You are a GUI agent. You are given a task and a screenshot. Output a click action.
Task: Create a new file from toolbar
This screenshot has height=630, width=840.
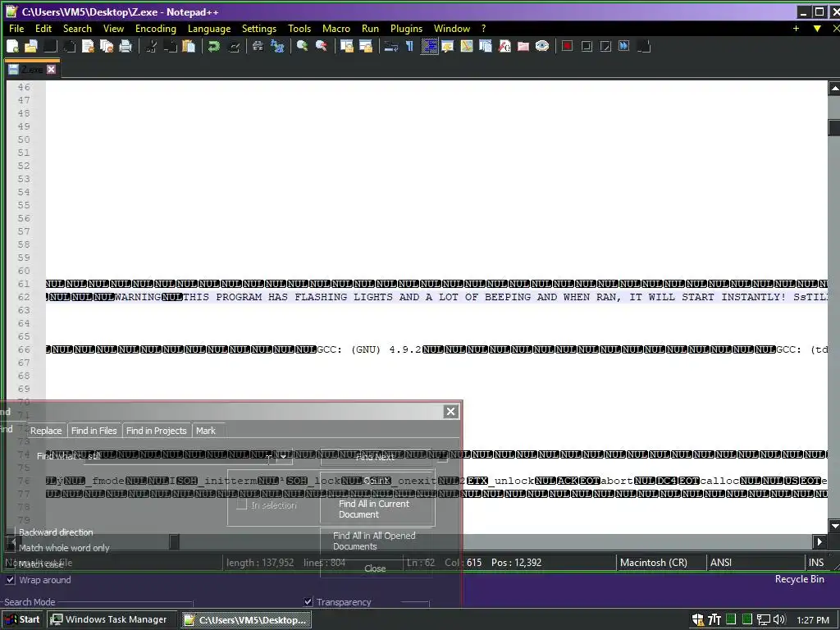[x=12, y=47]
